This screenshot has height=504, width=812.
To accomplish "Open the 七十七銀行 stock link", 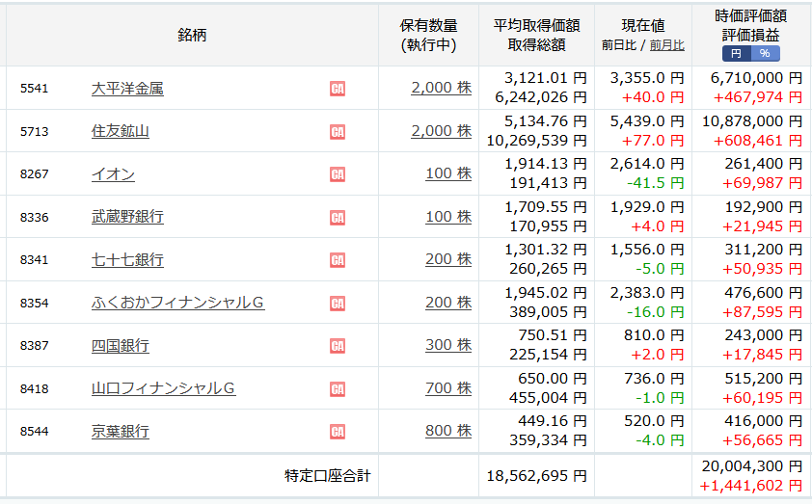I will click(127, 260).
